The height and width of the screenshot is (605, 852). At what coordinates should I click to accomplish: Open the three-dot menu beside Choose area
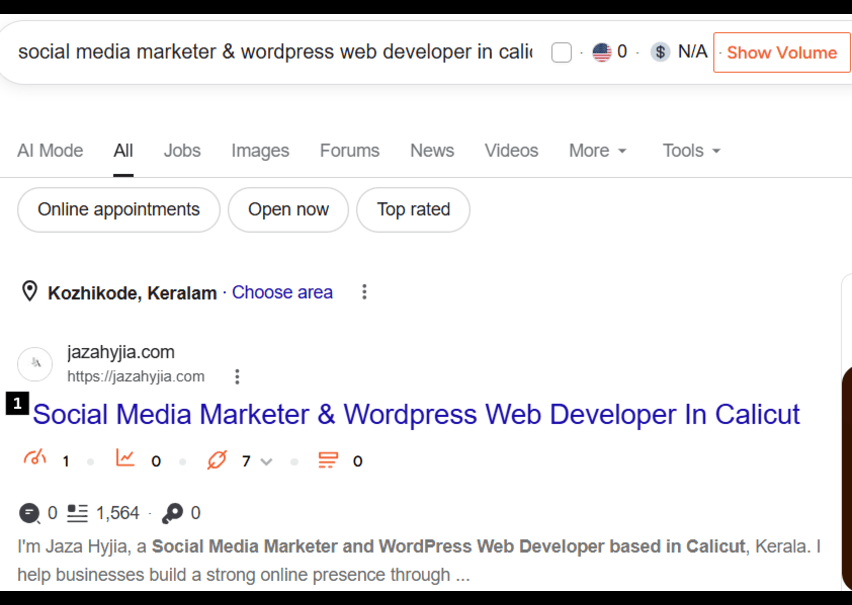pyautogui.click(x=364, y=292)
